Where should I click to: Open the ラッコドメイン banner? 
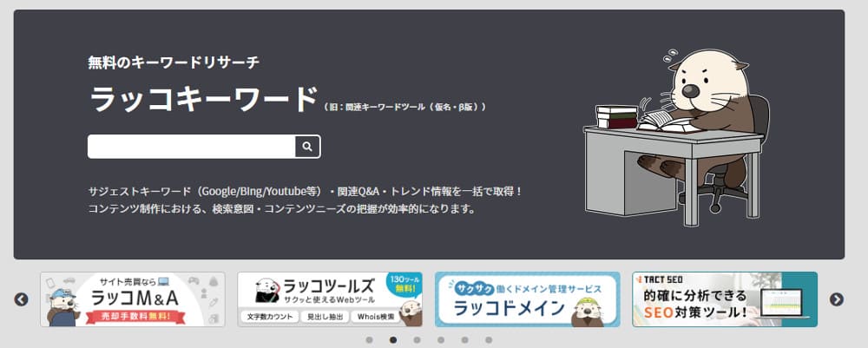point(528,299)
